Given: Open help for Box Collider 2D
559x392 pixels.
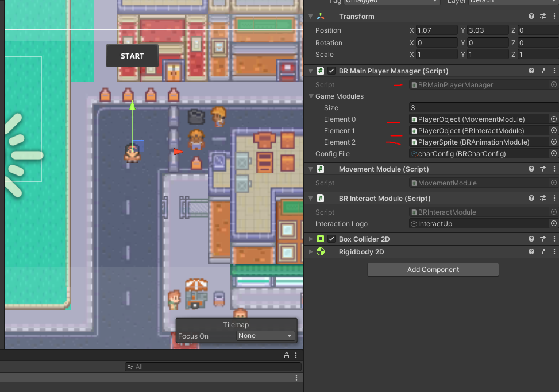Looking at the screenshot, I should coord(531,239).
